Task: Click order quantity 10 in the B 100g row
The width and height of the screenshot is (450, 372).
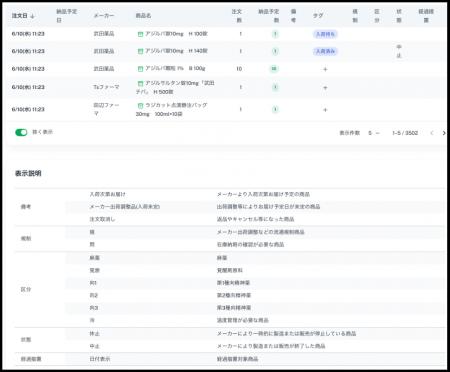Action: 239,69
